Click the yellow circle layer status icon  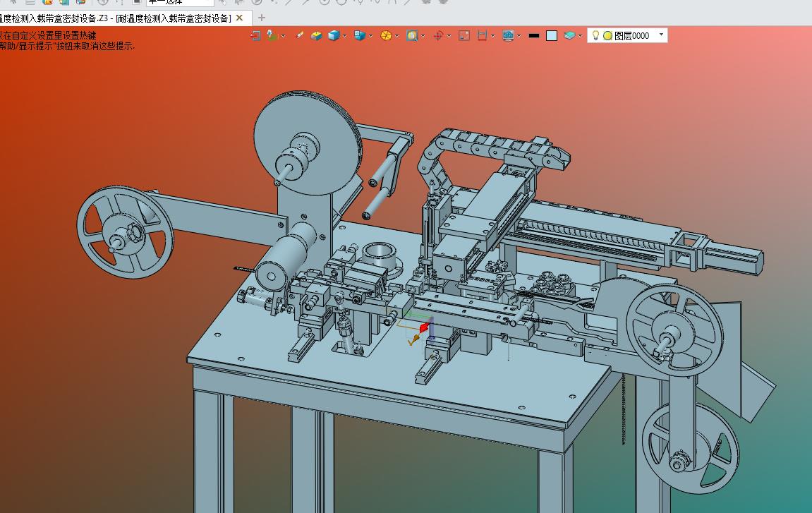608,36
